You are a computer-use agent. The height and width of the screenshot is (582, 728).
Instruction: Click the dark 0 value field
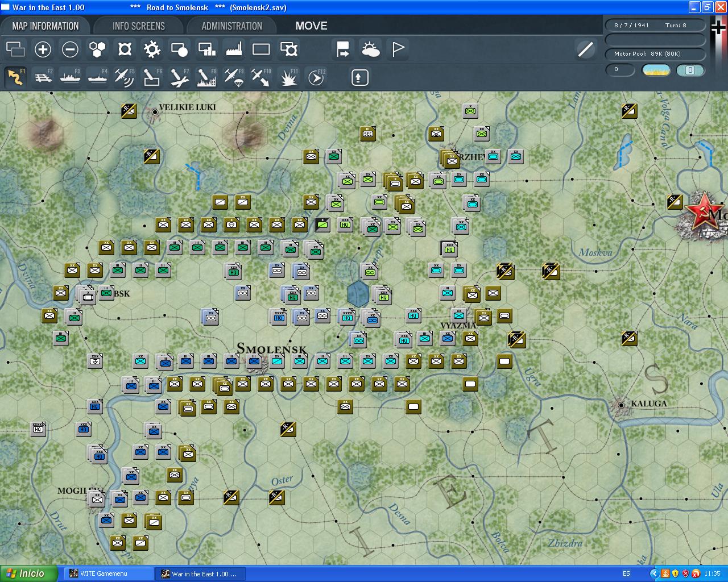pos(619,70)
